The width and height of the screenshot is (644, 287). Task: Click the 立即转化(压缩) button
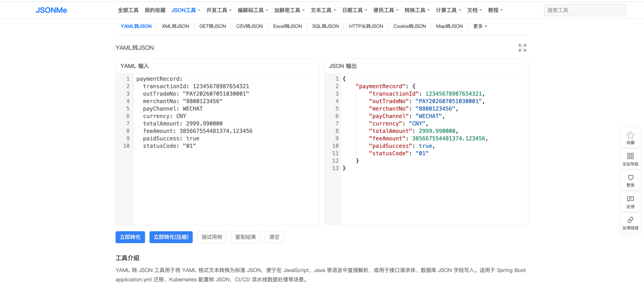171,237
